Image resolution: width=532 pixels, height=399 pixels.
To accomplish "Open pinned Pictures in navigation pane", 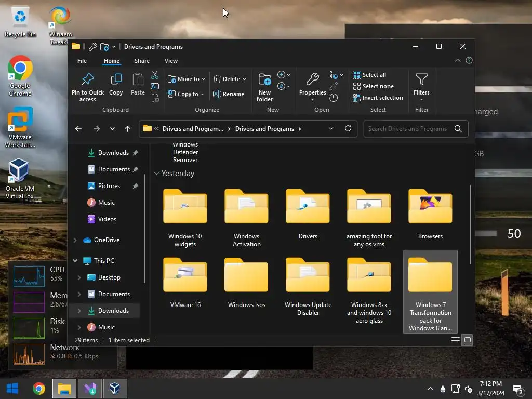I will pyautogui.click(x=109, y=186).
